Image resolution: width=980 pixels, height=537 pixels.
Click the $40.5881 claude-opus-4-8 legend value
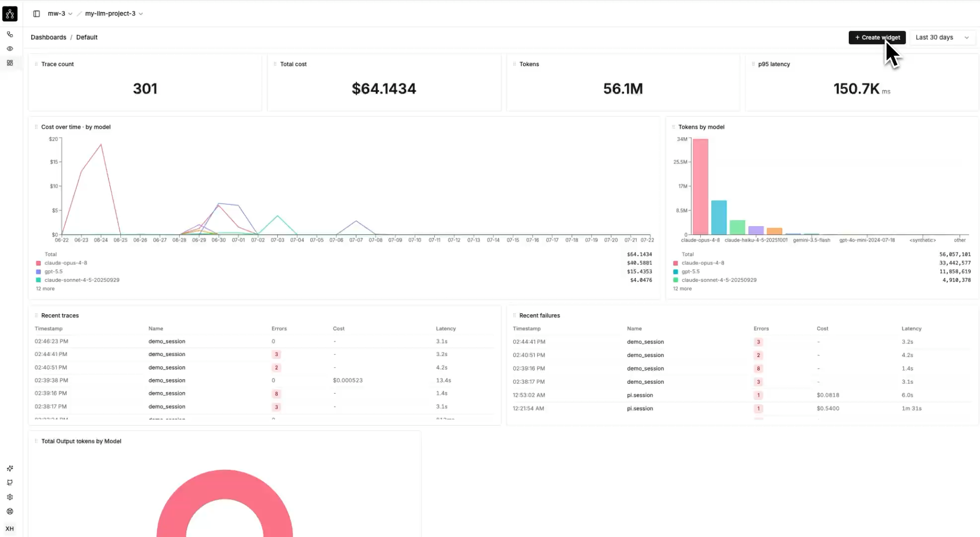click(x=639, y=263)
